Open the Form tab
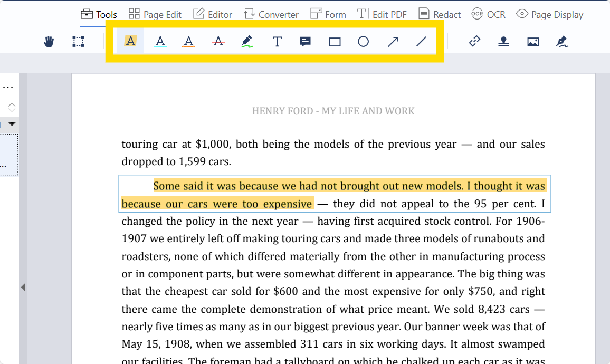This screenshot has width=610, height=364. 328,14
